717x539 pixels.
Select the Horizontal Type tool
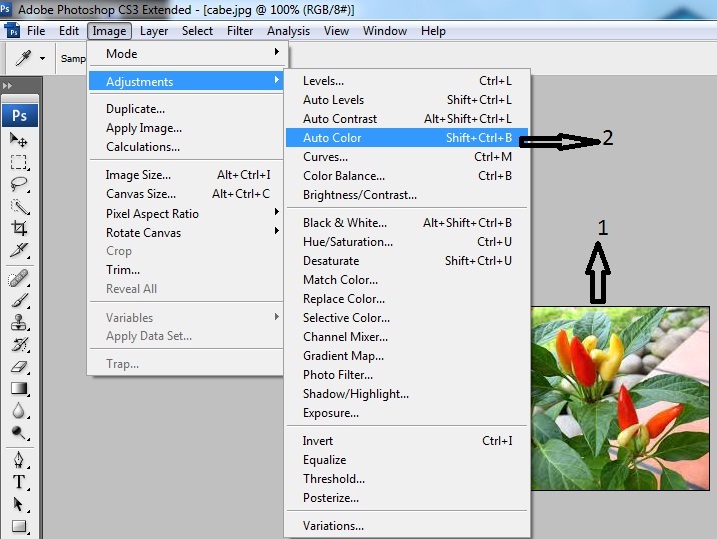pos(19,482)
